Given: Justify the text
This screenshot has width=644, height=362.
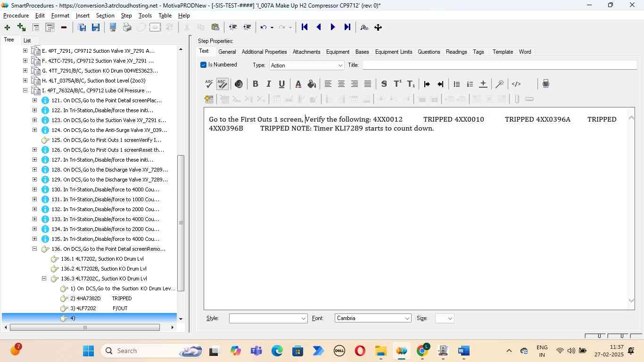Looking at the screenshot, I should pos(368,84).
